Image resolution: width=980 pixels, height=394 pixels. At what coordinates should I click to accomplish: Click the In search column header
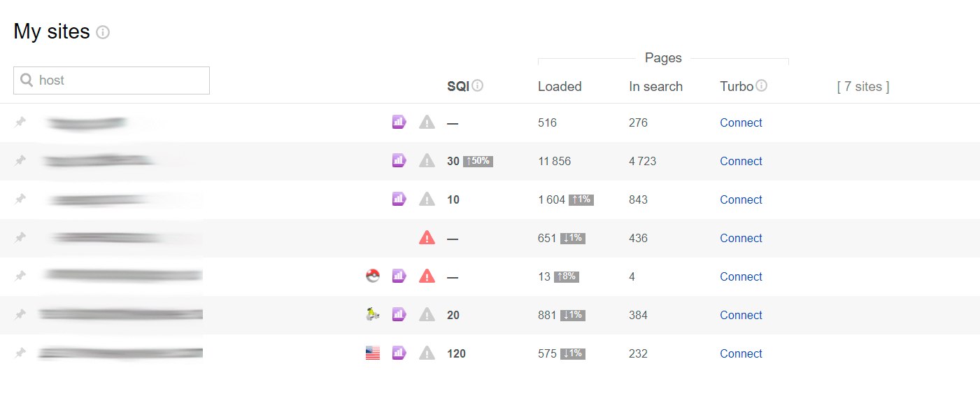click(x=655, y=86)
